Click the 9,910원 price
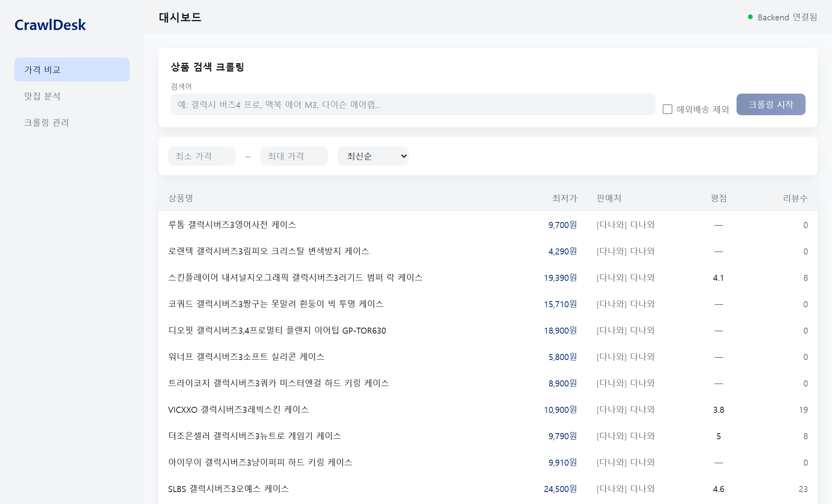 pos(563,462)
